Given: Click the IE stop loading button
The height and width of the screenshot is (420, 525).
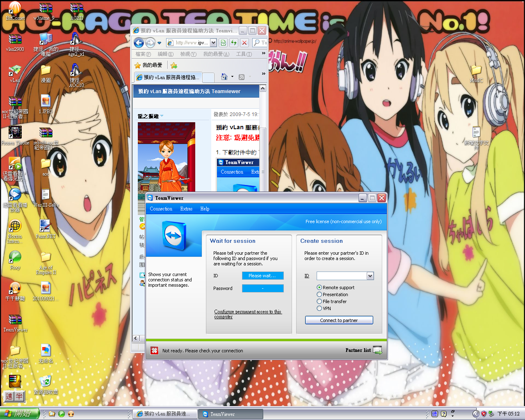Looking at the screenshot, I should coord(244,43).
